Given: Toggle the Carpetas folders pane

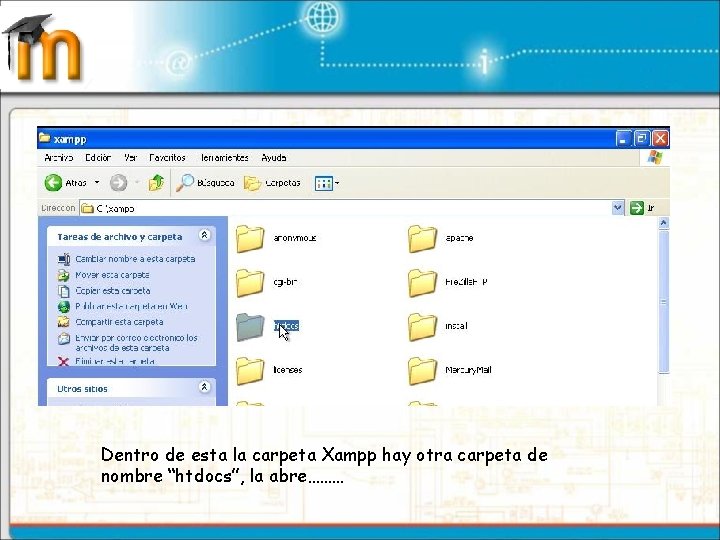Looking at the screenshot, I should tap(272, 183).
